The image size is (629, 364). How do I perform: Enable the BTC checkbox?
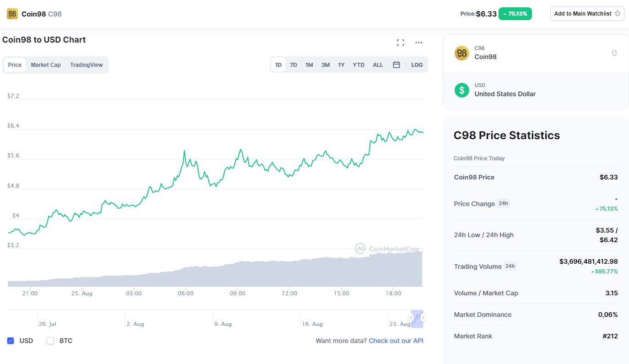point(50,341)
